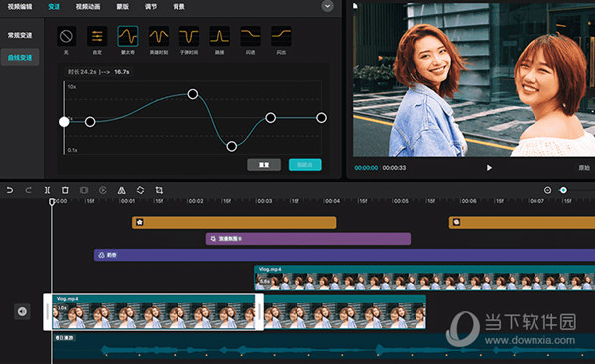
Task: Zoom out the timeline with minus icon
Action: [x=547, y=190]
